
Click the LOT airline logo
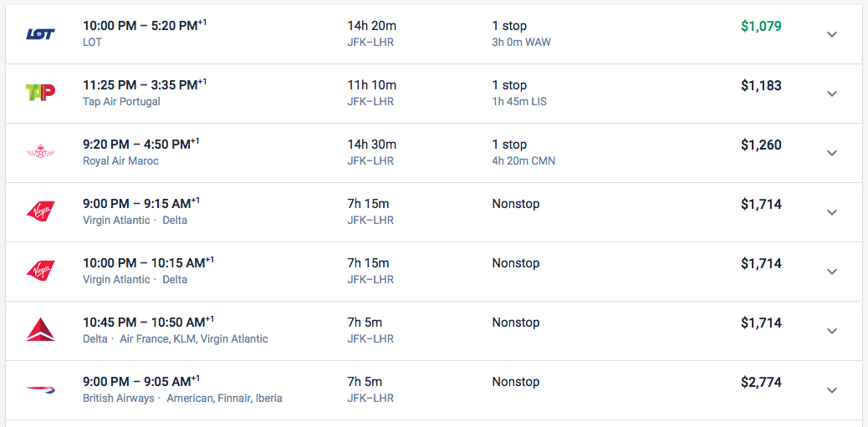40,34
